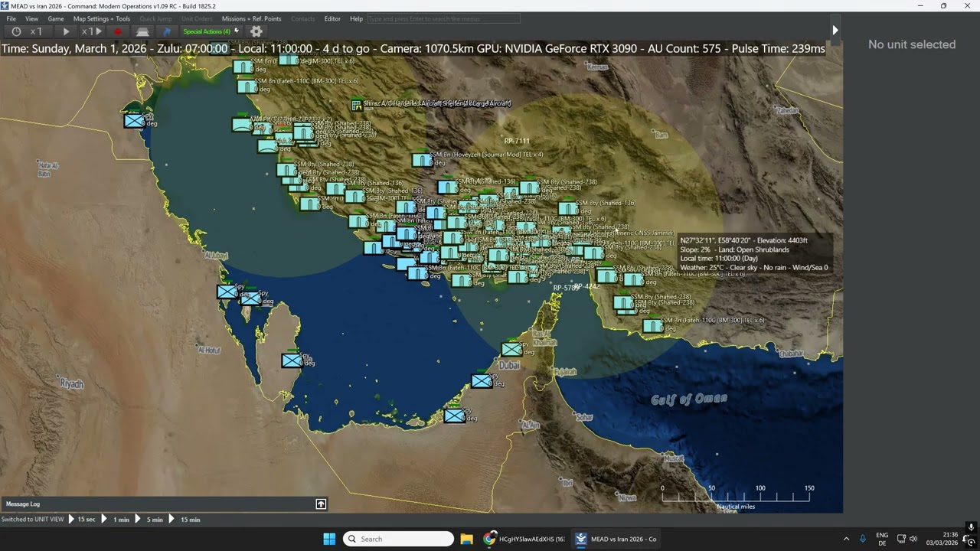Viewport: 980px width, 551px height.
Task: Click the Zulu time 07:00:00 in the status bar
Action: (206, 48)
